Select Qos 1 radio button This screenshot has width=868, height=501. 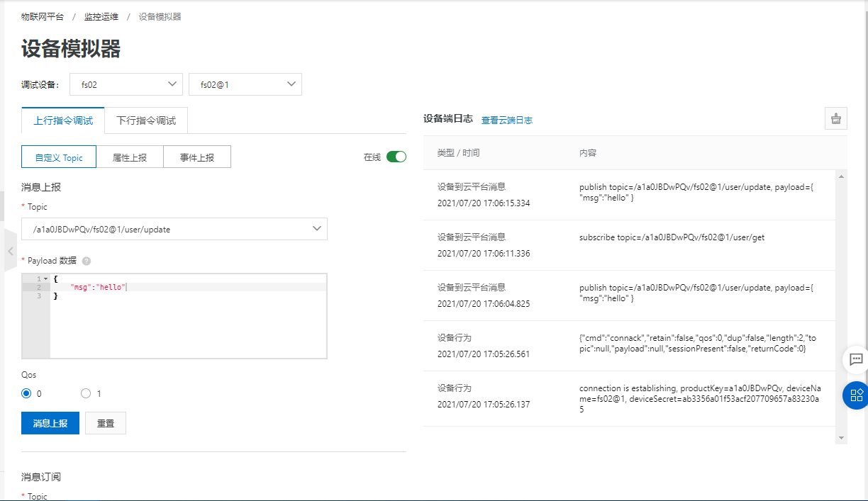pos(86,393)
